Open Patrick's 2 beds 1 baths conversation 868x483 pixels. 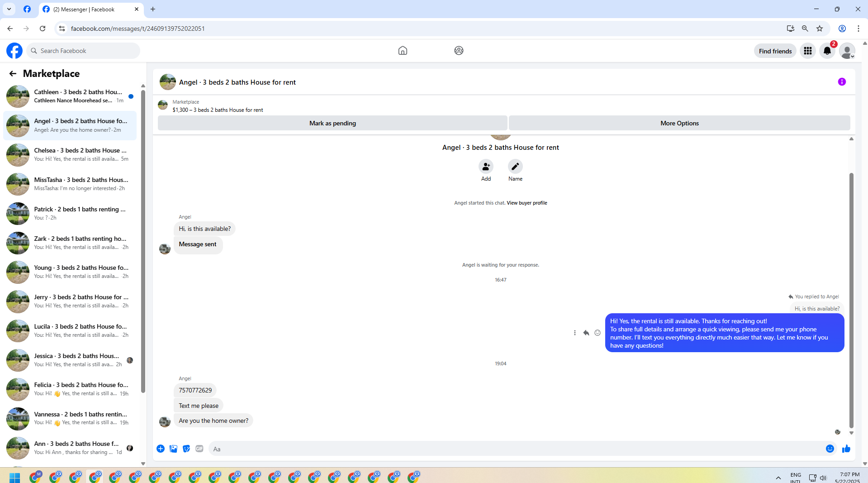click(71, 214)
